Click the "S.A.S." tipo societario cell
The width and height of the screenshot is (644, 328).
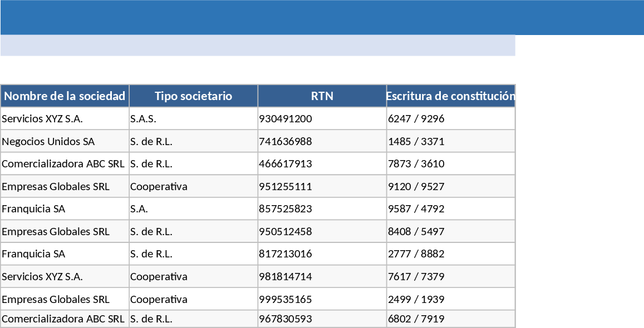[193, 119]
